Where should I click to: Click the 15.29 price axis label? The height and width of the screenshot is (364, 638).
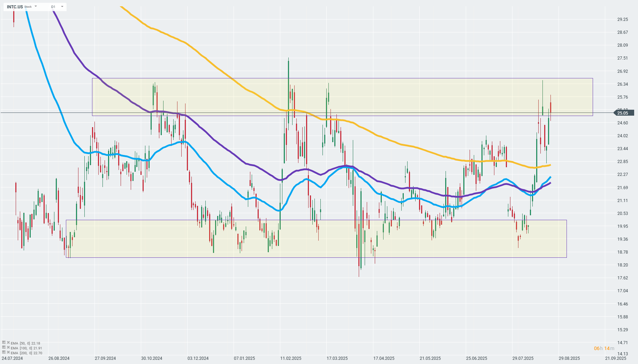[x=623, y=330]
